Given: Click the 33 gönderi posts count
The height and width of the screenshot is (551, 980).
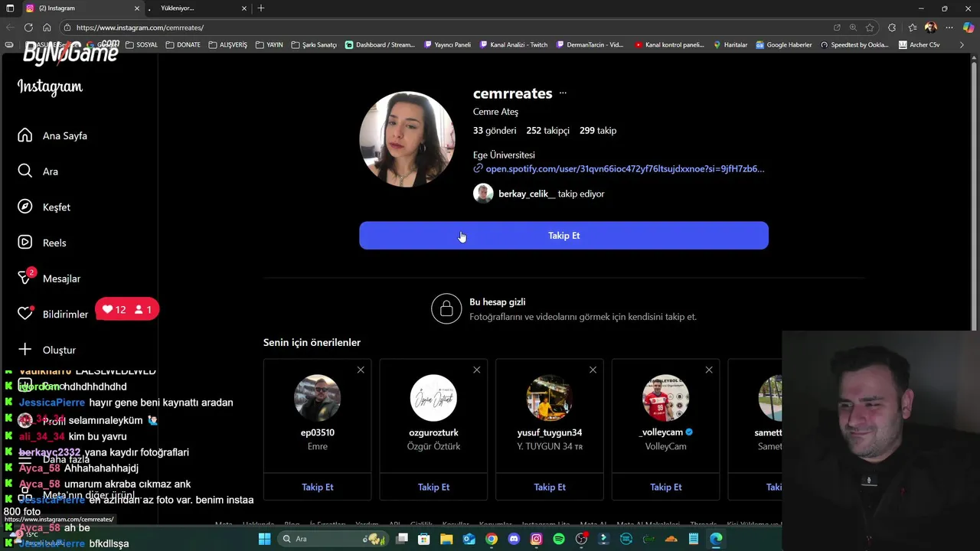Looking at the screenshot, I should click(495, 130).
